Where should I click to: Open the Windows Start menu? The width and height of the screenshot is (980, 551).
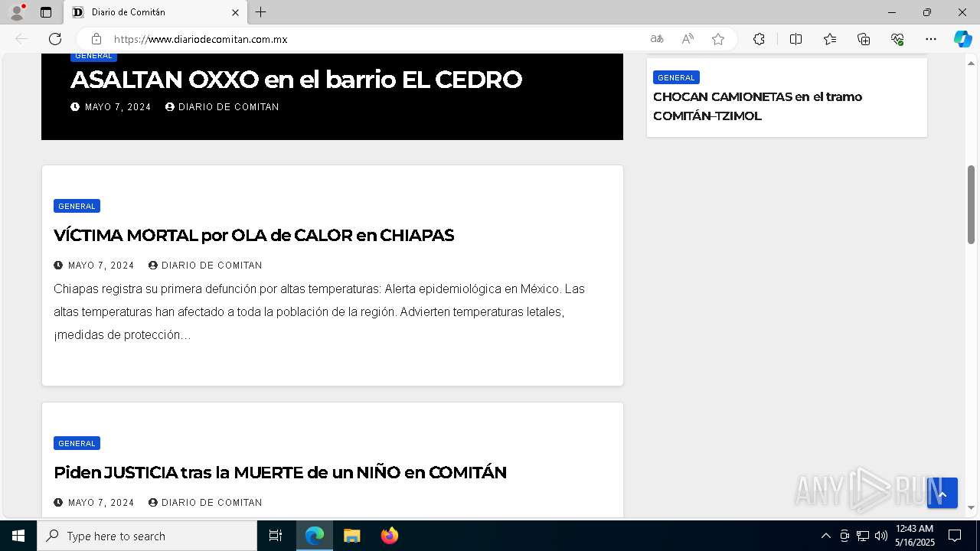coord(18,536)
